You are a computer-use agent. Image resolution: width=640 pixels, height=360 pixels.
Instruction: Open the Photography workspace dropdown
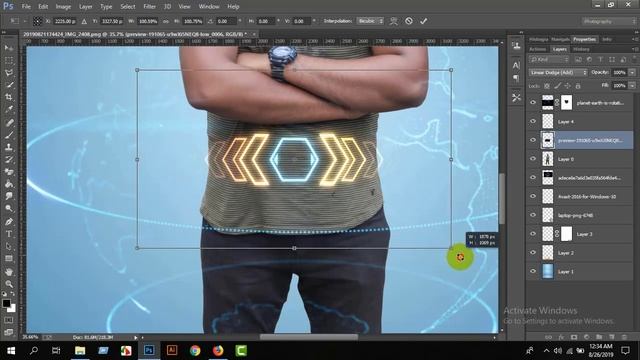pos(609,21)
